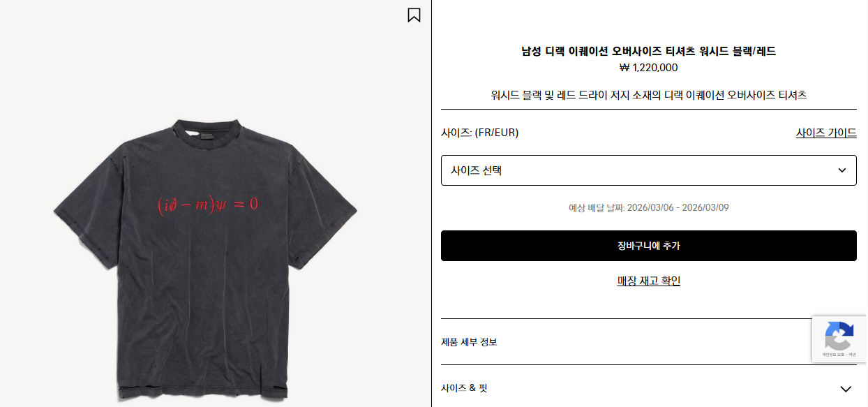Open the 사이즈 가이드 link

point(826,133)
